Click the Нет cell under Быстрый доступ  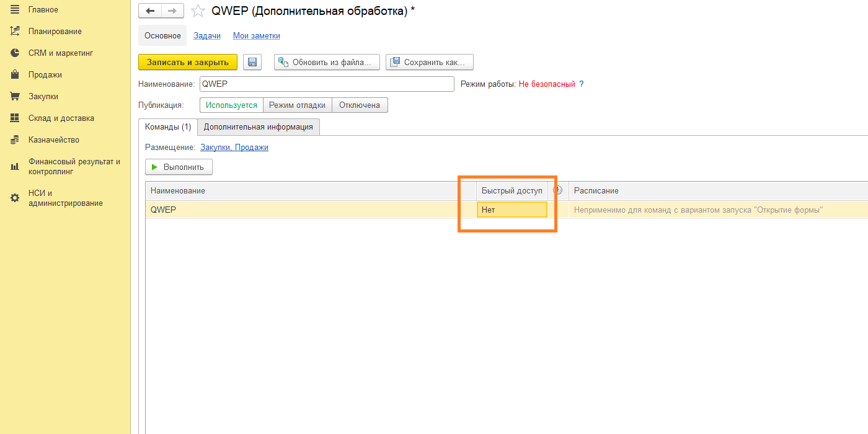512,210
